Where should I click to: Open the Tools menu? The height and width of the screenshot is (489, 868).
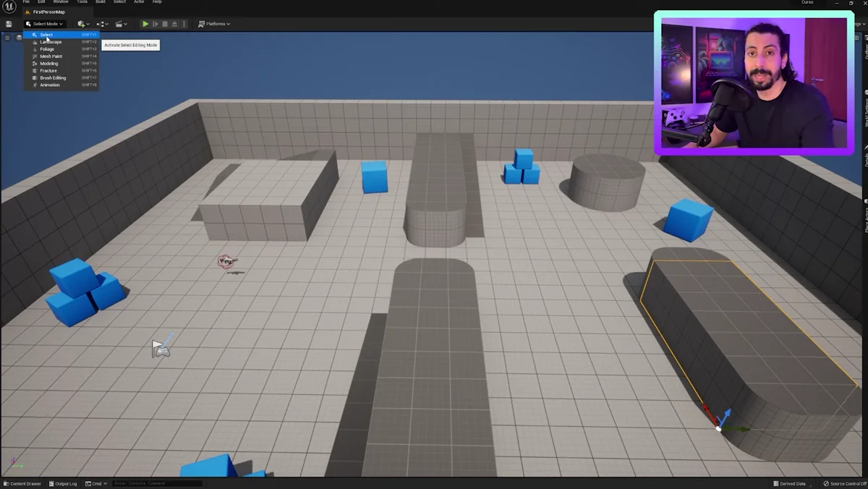pos(82,2)
